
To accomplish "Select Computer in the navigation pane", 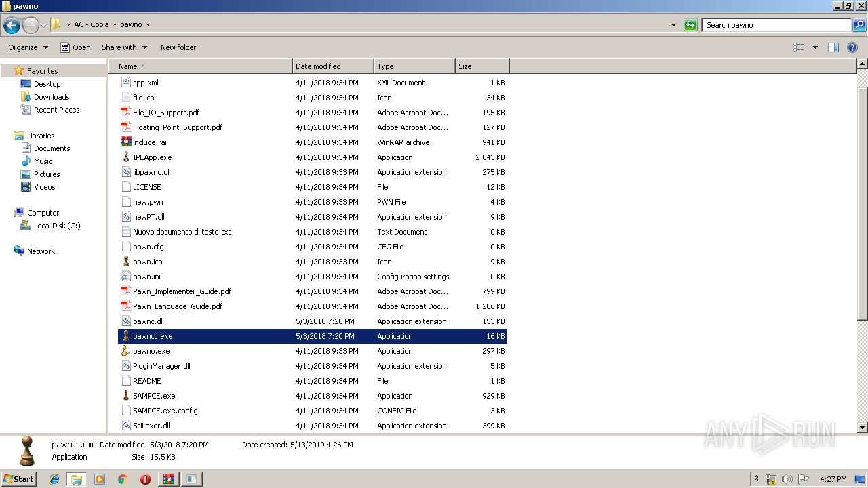I will tap(43, 213).
